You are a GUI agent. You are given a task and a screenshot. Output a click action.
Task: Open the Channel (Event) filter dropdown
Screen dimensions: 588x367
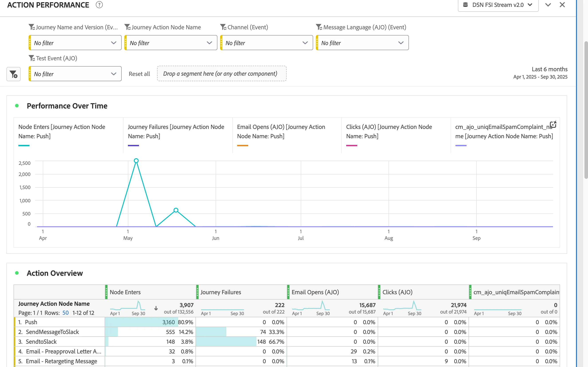tap(266, 43)
